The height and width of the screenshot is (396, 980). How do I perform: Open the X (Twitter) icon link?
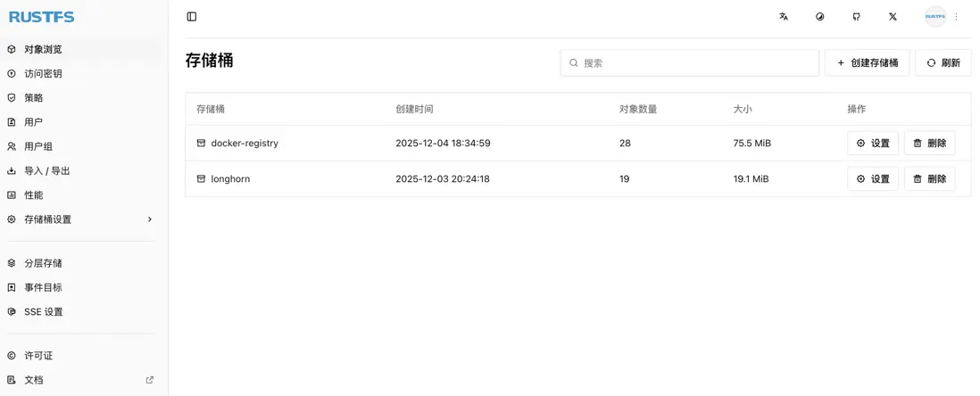(x=893, y=16)
